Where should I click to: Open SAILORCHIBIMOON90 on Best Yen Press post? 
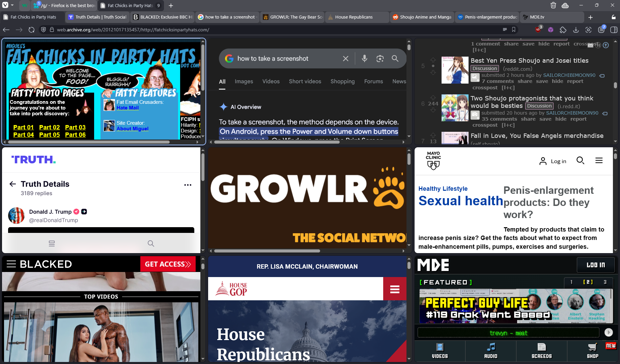pos(569,75)
